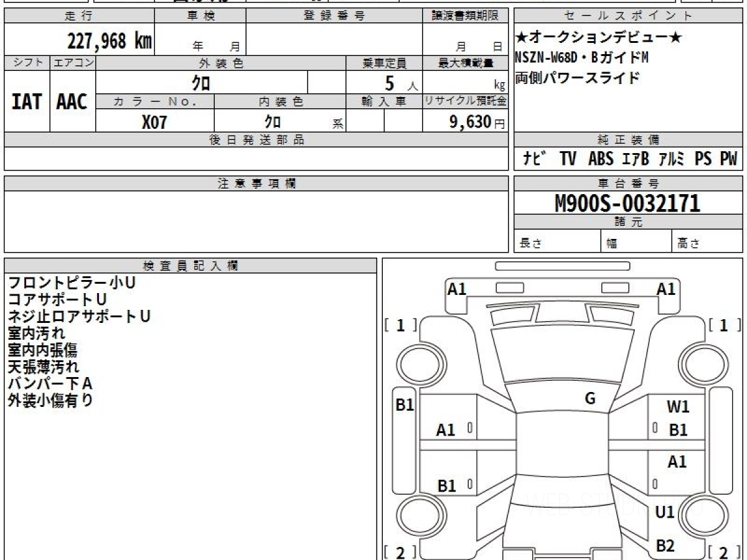
Task: Click the ABS equipment label
Action: tap(601, 159)
